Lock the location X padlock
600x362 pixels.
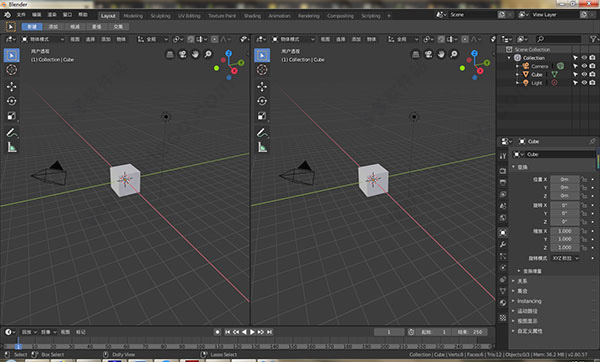584,179
